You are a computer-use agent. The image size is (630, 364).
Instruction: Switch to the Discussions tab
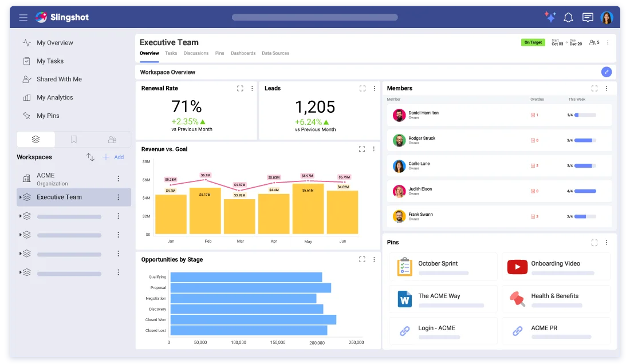tap(196, 53)
